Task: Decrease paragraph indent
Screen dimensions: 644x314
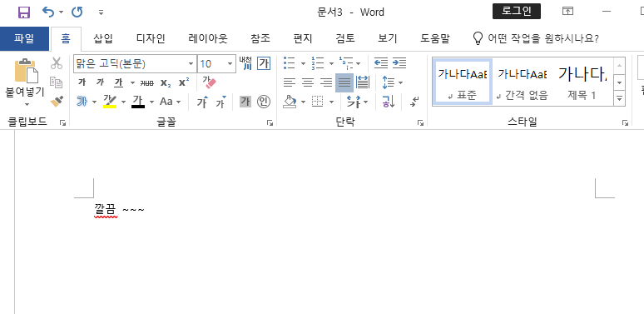Action: (381, 63)
